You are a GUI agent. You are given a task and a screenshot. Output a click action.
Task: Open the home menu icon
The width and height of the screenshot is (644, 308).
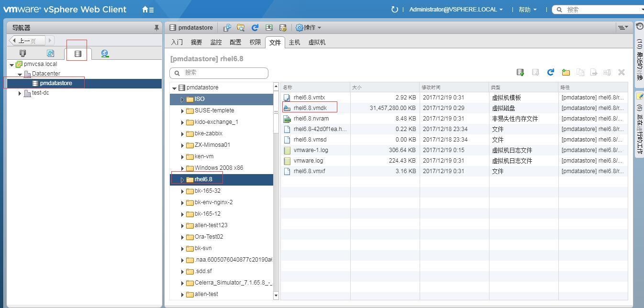click(x=148, y=10)
